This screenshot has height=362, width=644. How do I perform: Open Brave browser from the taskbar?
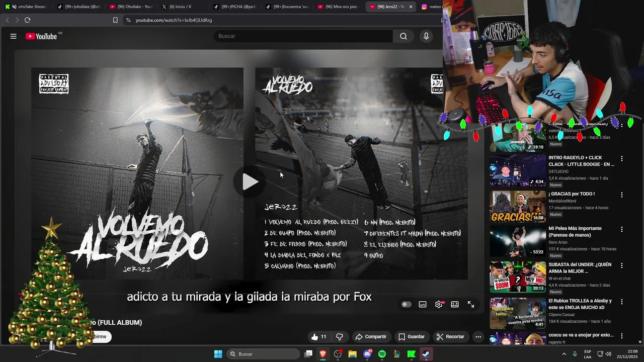coord(323,354)
